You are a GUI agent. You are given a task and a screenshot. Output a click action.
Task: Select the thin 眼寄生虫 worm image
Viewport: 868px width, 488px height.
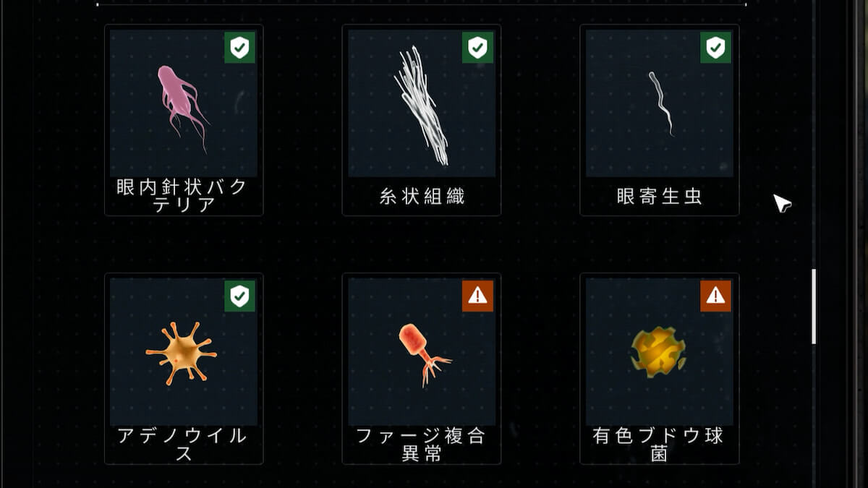(659, 103)
